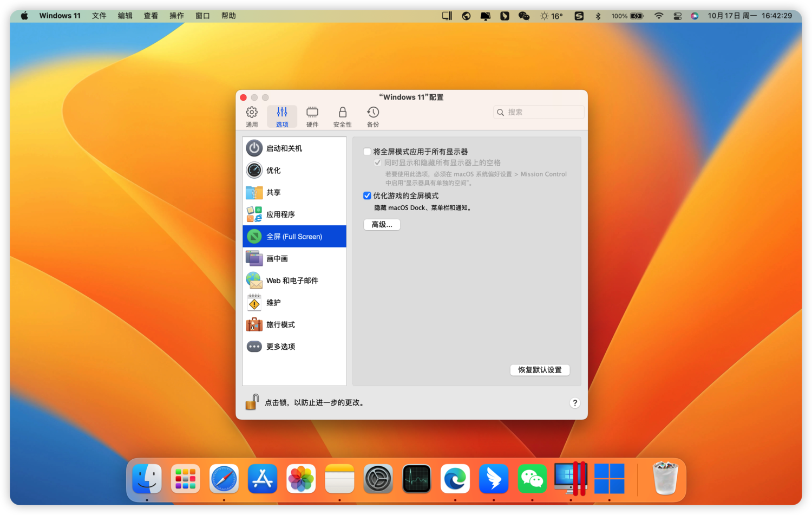Click the 高级... advanced button
Image resolution: width=812 pixels, height=515 pixels.
[x=382, y=224]
